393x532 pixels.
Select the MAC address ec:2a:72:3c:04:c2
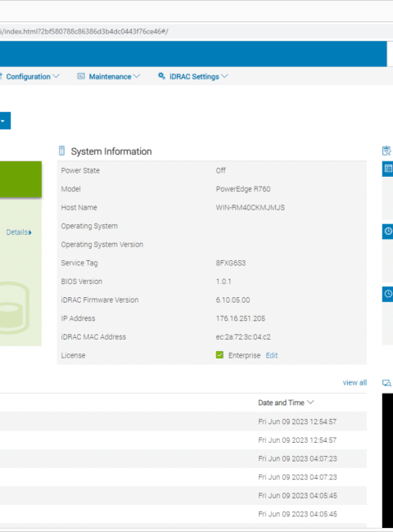[x=243, y=337]
